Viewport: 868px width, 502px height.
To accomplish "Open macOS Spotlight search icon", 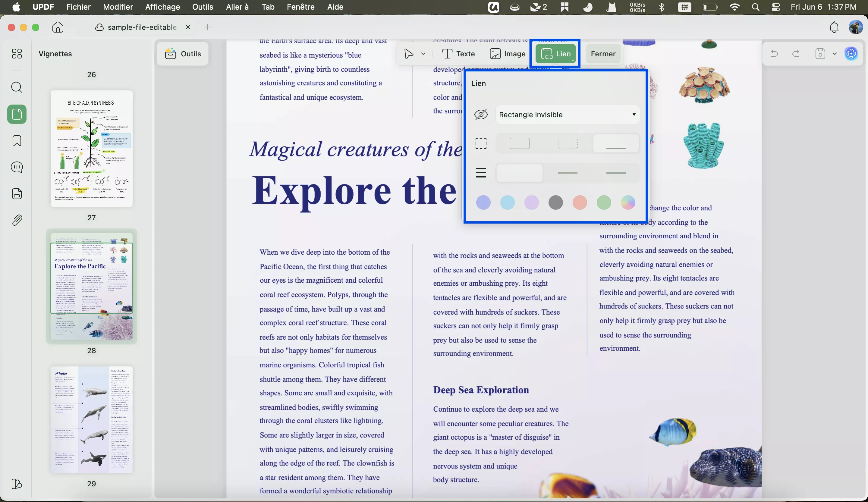I will coord(755,7).
